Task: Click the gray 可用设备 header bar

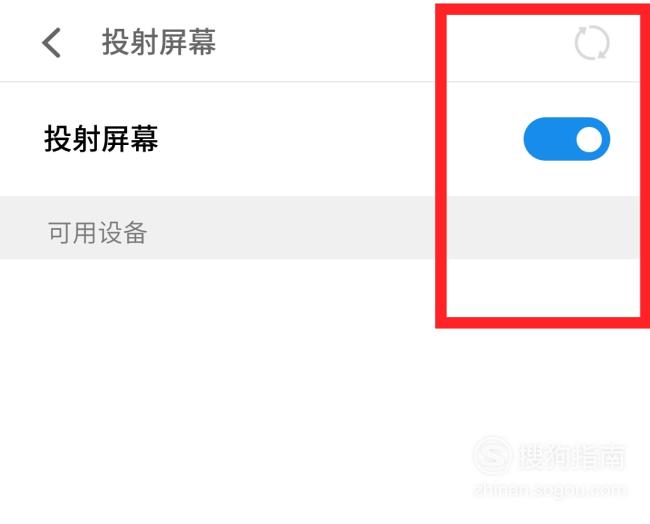Action: click(x=325, y=228)
